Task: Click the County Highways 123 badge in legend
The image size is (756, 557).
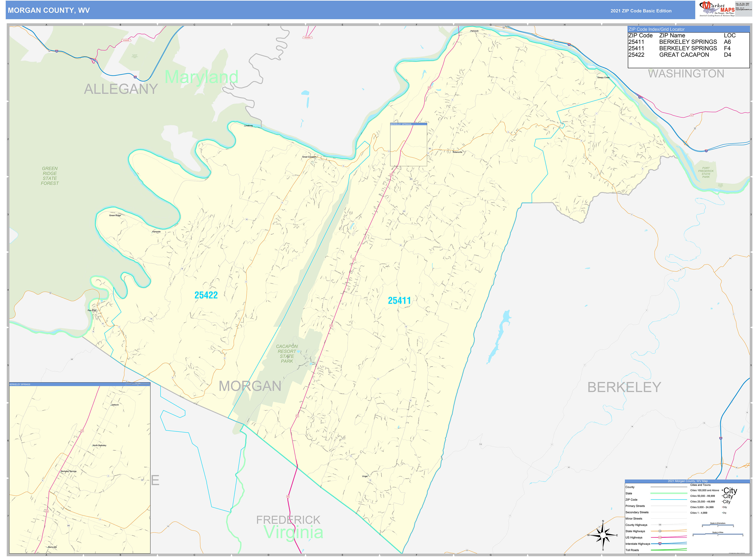Action: (660, 525)
